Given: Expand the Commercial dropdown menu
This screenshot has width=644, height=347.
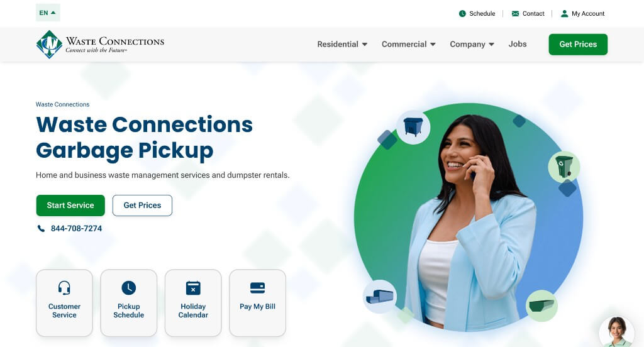Looking at the screenshot, I should [409, 45].
